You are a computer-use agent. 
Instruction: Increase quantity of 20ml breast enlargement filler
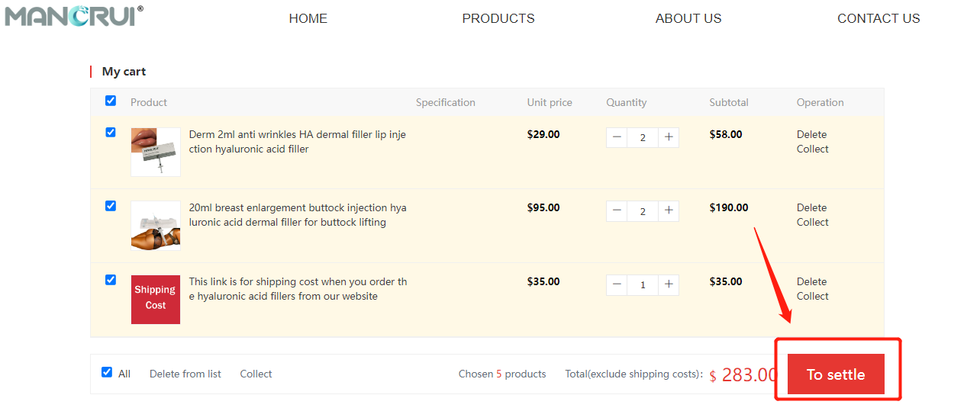tap(669, 211)
